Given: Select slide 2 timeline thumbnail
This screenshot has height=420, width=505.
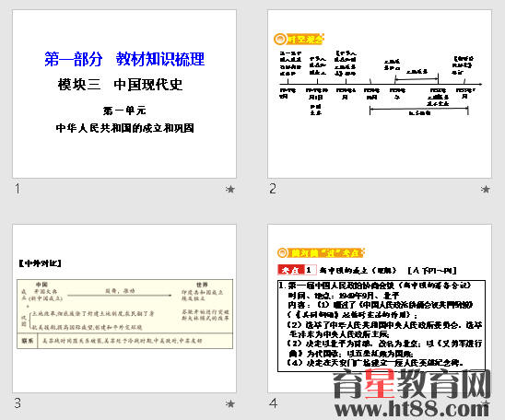Looking at the screenshot, I should pos(380,94).
